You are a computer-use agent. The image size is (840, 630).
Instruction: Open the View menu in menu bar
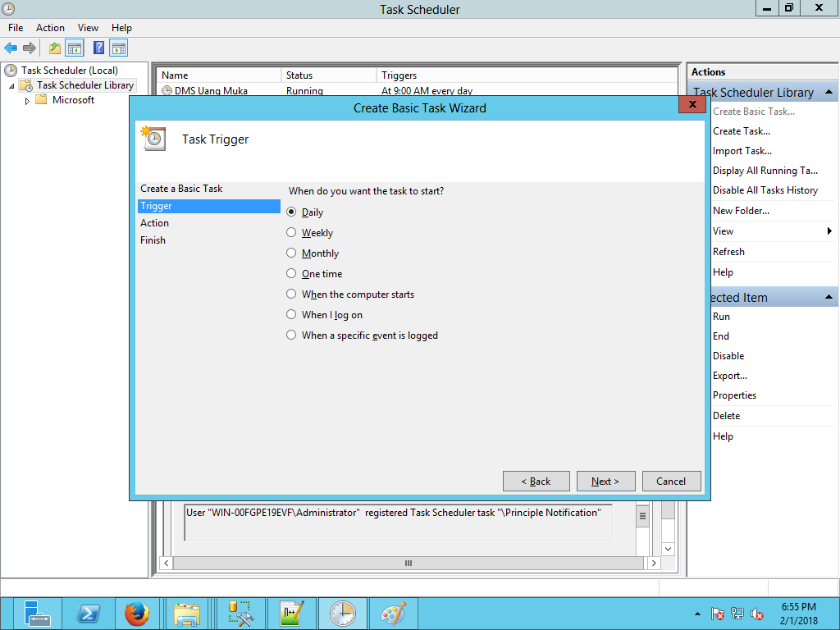[x=88, y=28]
